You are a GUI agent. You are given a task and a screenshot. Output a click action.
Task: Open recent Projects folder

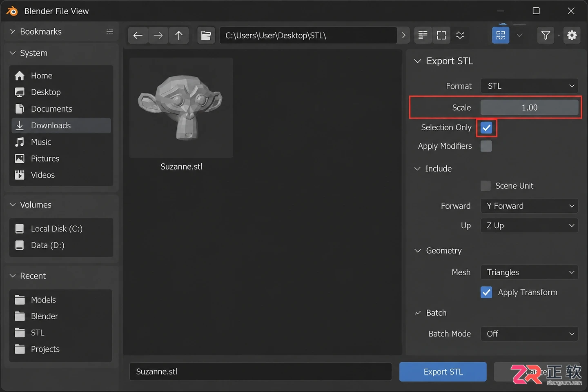(61, 349)
